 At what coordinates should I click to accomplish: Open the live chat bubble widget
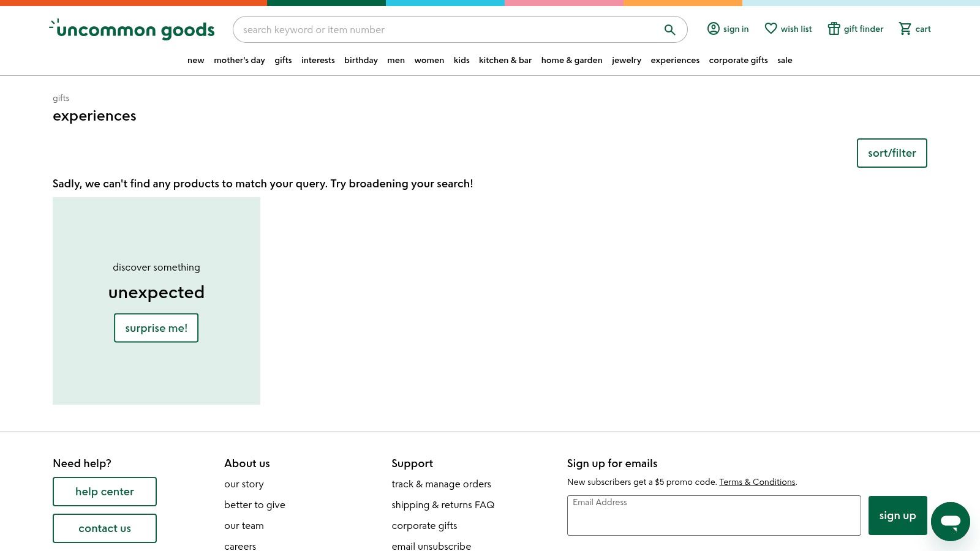pyautogui.click(x=950, y=522)
